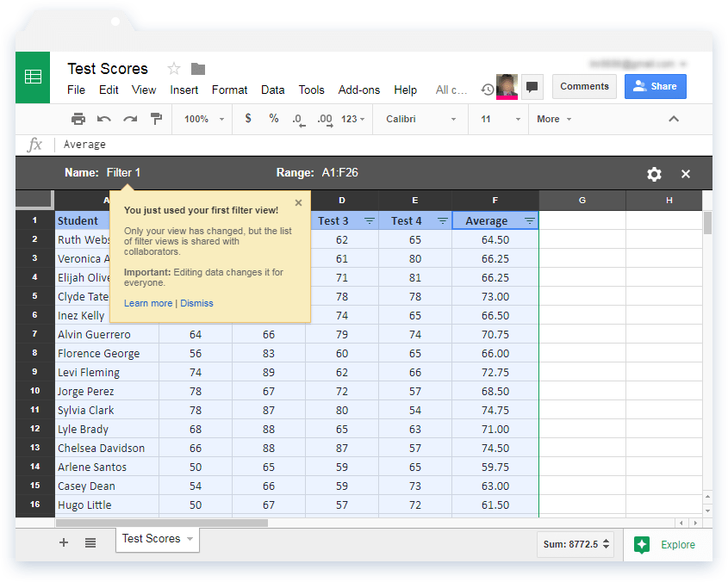
Task: Select the Student header cell
Action: coord(82,220)
